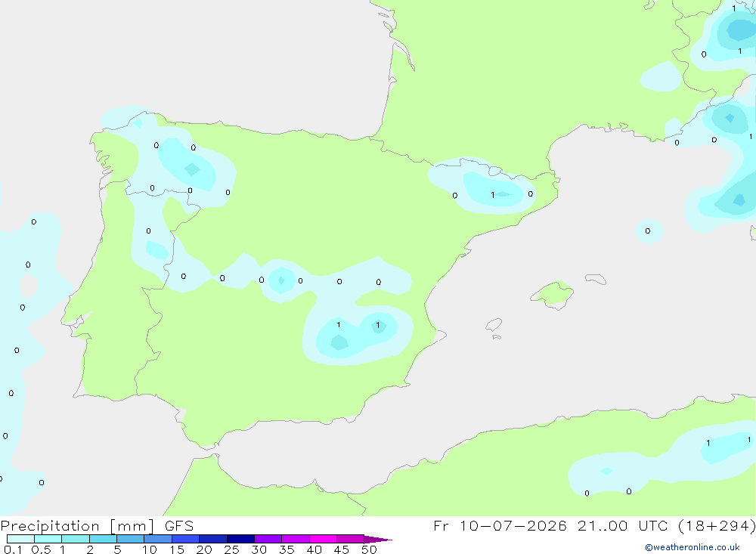Viewport: 756px width, 554px height.
Task: Click the '50' legend scale label
Action: [369, 549]
